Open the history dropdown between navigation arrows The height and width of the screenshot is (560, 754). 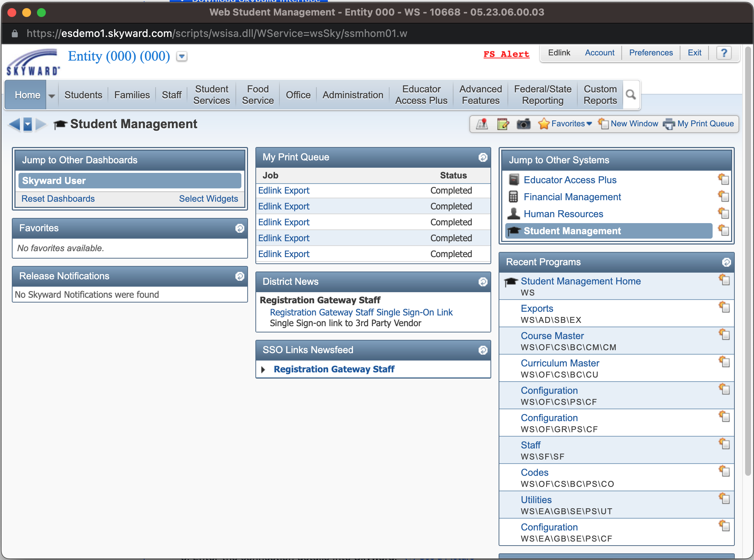[28, 124]
